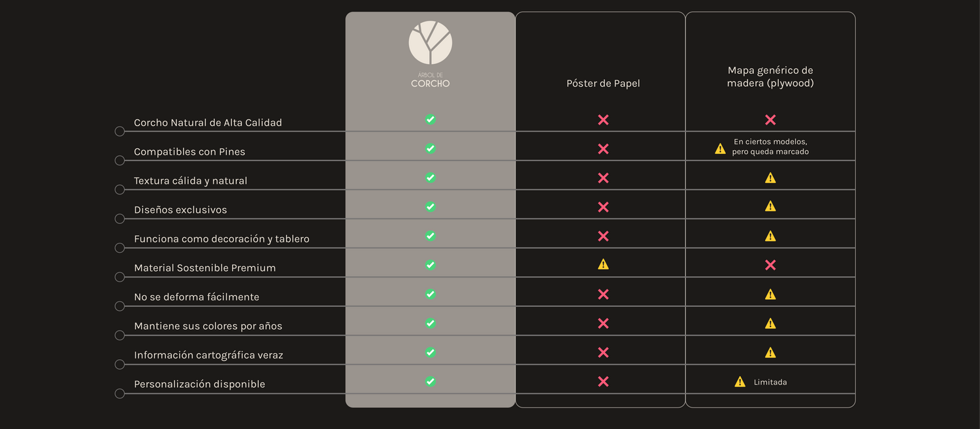Click green checkmark for Compatibles con Pines
Viewport: 980px width, 429px height.
click(x=431, y=149)
